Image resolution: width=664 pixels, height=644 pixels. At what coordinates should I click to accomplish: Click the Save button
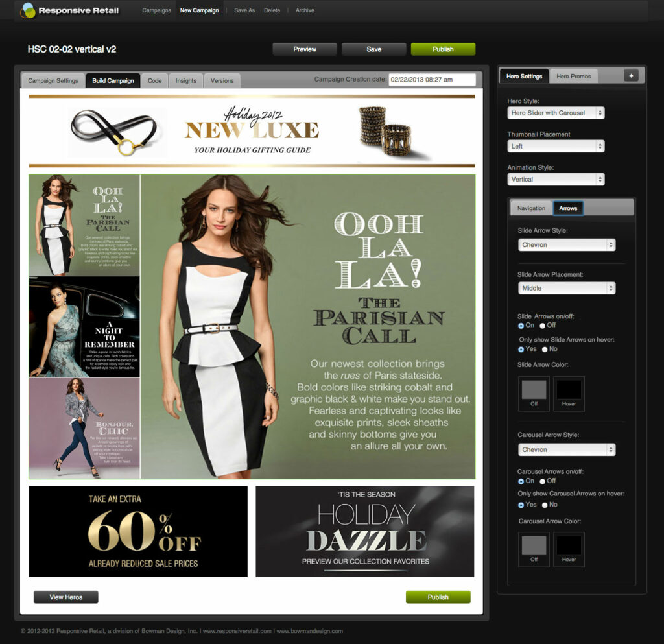pos(374,49)
